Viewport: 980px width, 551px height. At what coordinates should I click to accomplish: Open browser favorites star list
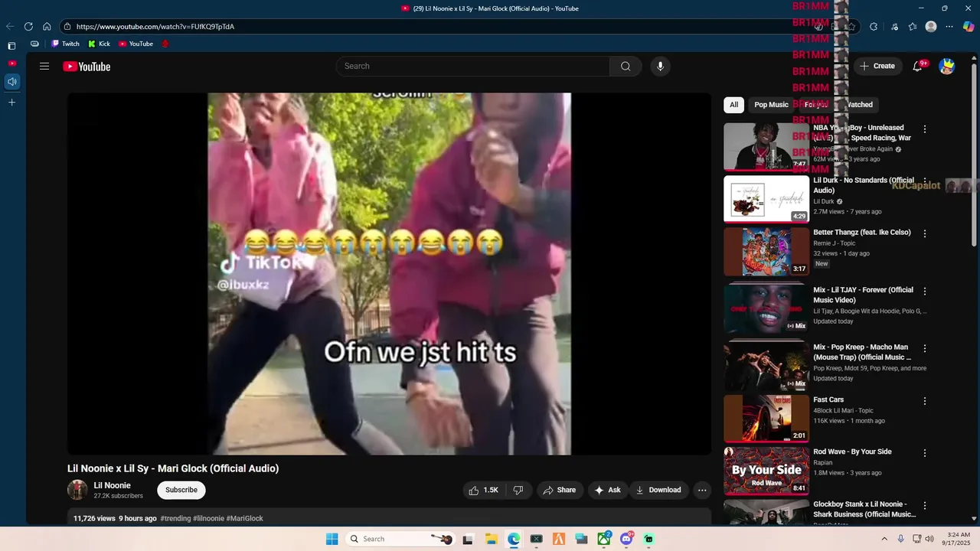point(913,27)
